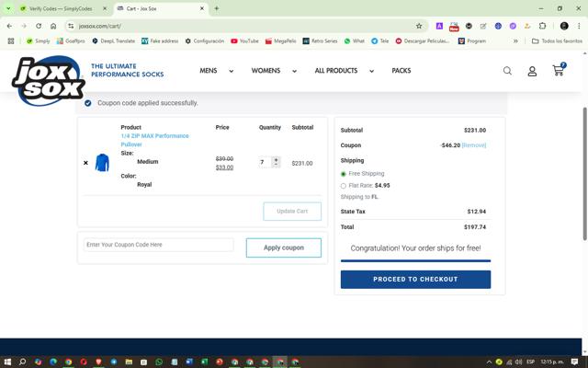The width and height of the screenshot is (588, 368).
Task: Expand the WOMENS menu dropdown arrow
Action: [294, 71]
